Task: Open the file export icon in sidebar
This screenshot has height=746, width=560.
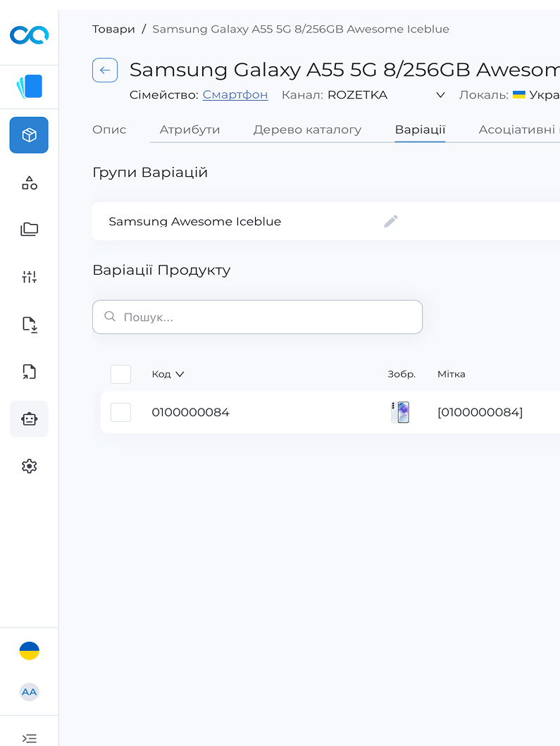Action: click(x=29, y=371)
